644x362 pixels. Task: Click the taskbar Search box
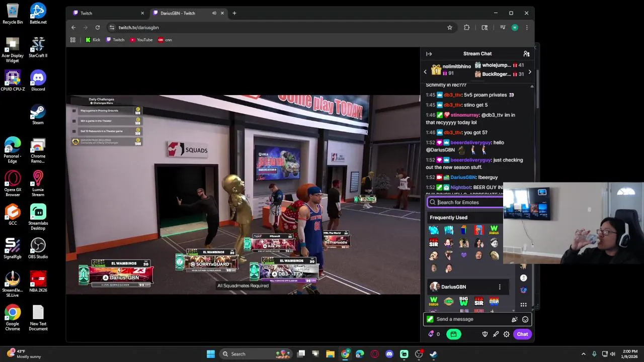coord(255,354)
